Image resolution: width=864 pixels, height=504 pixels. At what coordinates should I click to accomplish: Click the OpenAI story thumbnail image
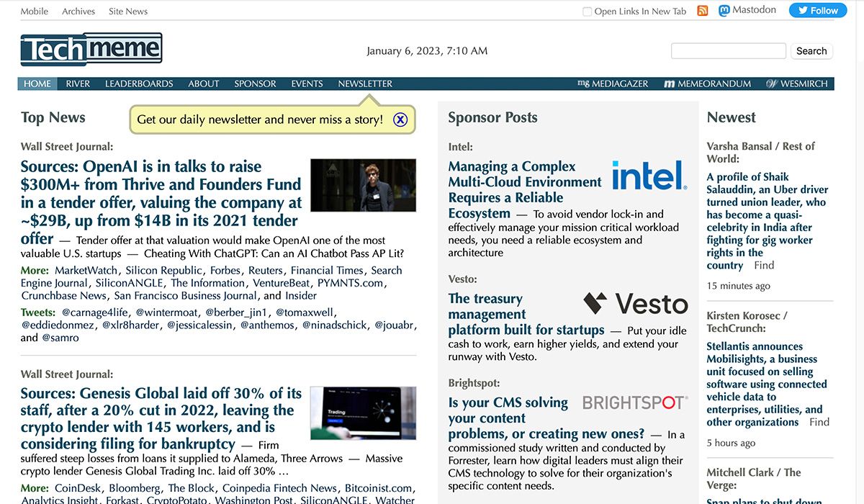click(x=363, y=185)
